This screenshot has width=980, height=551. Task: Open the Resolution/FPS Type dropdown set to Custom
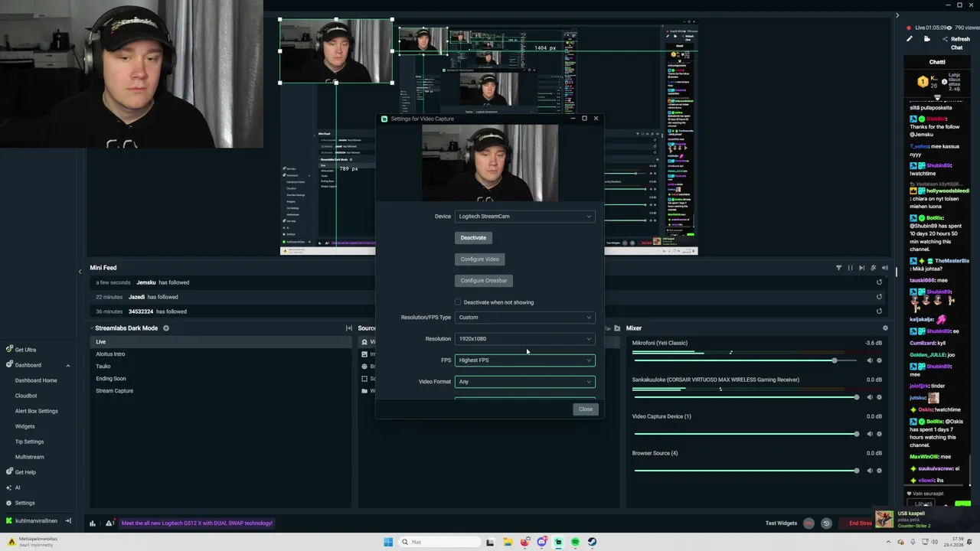coord(524,318)
